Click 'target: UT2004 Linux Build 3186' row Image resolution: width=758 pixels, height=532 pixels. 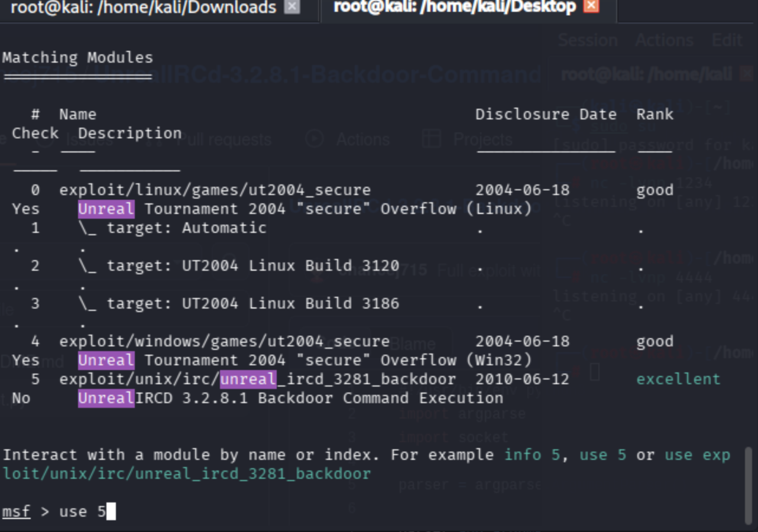(x=252, y=304)
